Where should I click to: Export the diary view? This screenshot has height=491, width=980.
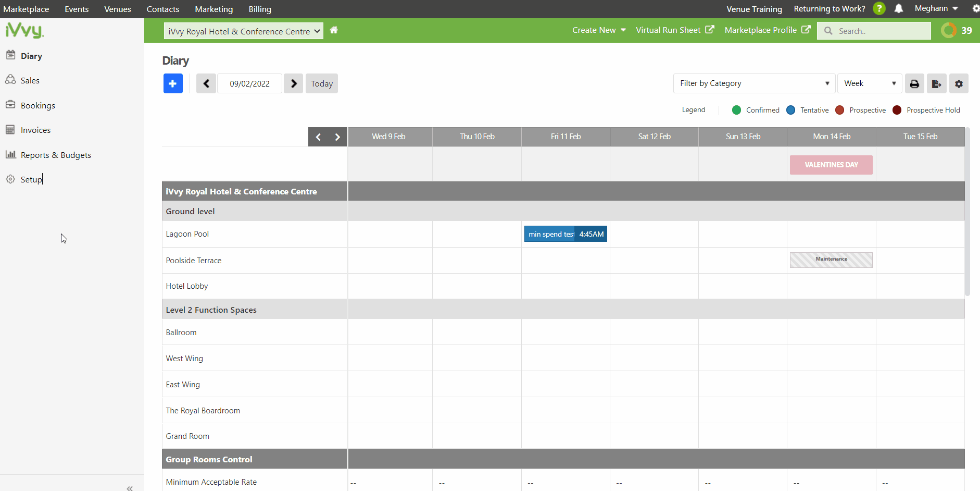pyautogui.click(x=936, y=83)
